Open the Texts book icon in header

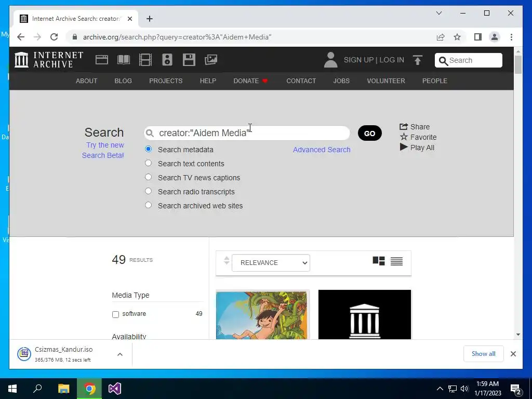[124, 60]
